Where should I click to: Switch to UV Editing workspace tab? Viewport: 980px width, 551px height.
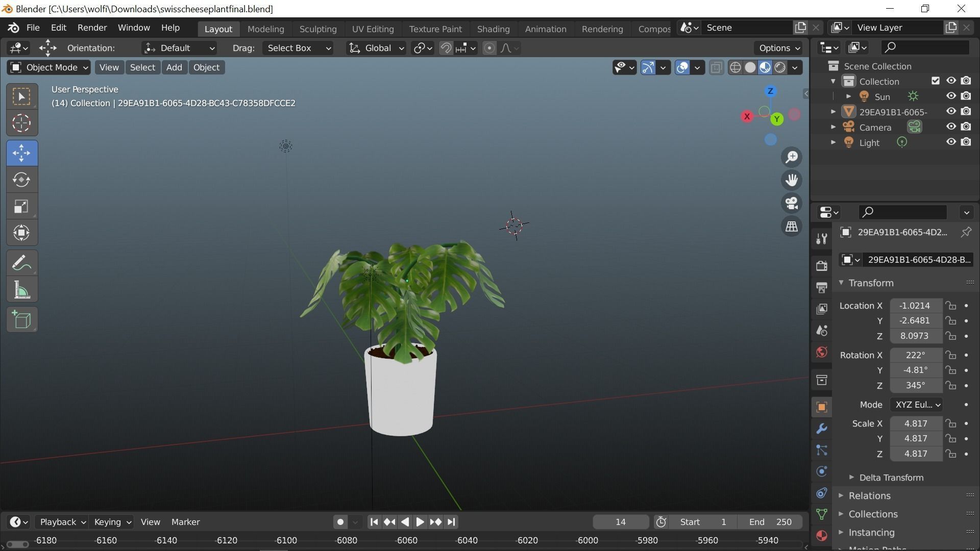coord(373,29)
